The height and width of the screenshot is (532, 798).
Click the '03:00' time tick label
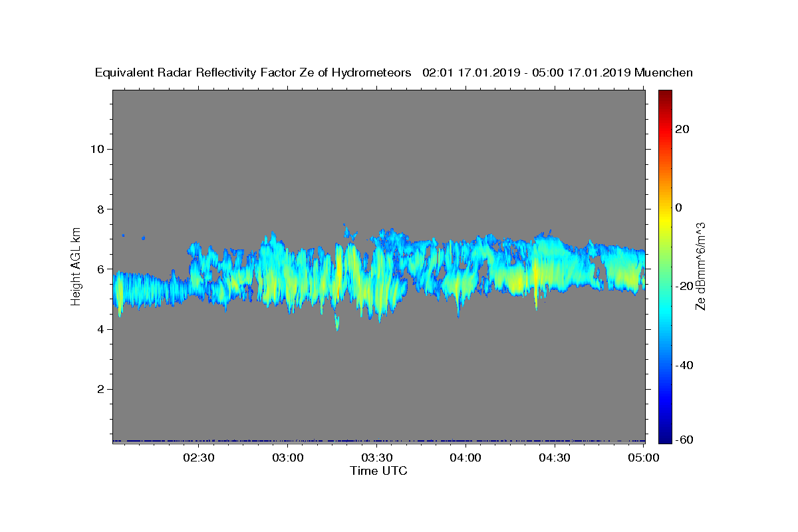(287, 458)
